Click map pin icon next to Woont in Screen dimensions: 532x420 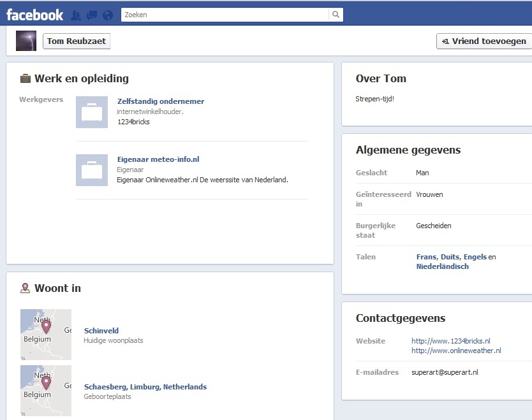coord(25,288)
